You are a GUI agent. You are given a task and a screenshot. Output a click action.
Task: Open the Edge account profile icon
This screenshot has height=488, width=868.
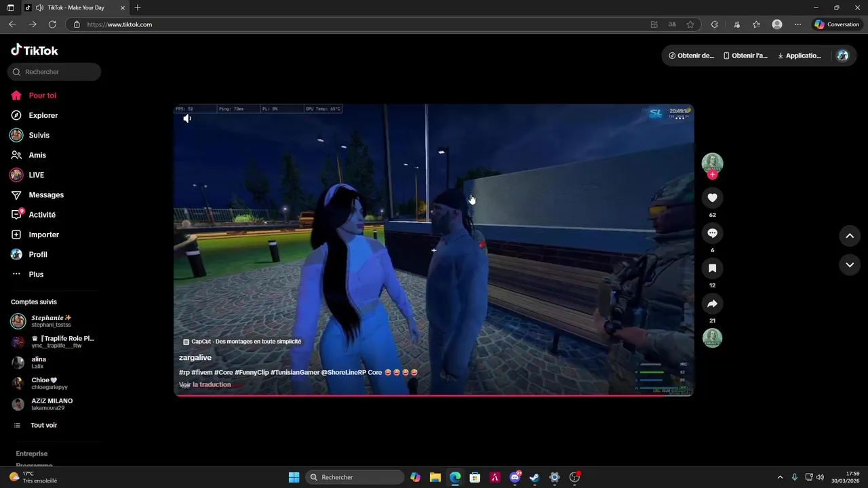point(777,24)
